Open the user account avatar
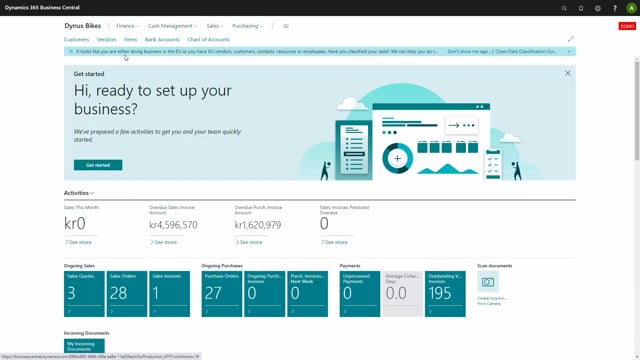This screenshot has width=640, height=360. click(x=631, y=8)
